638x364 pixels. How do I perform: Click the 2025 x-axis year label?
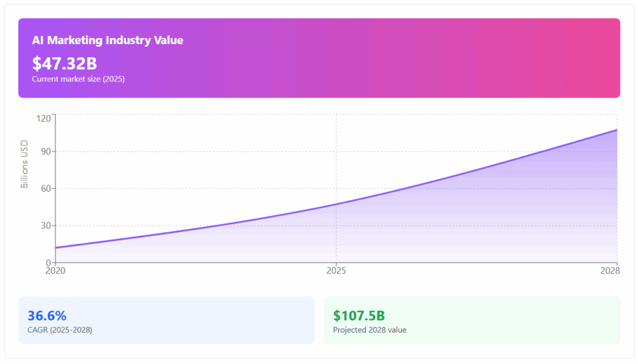click(336, 271)
